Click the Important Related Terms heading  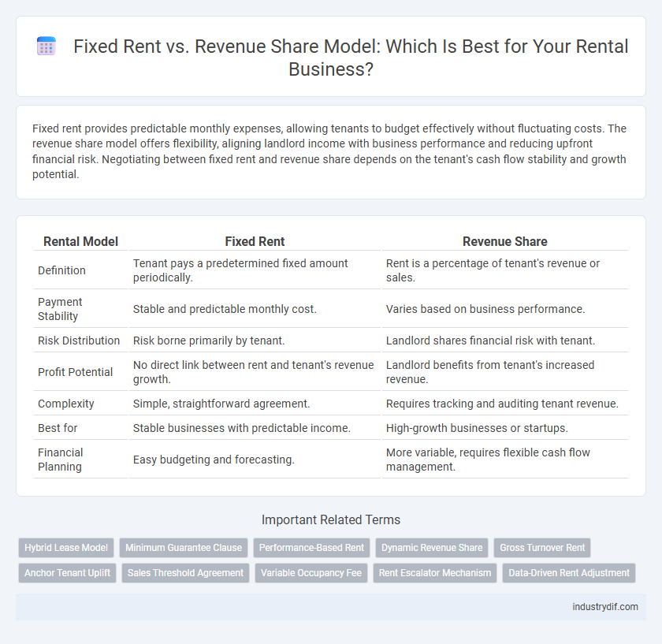[331, 519]
